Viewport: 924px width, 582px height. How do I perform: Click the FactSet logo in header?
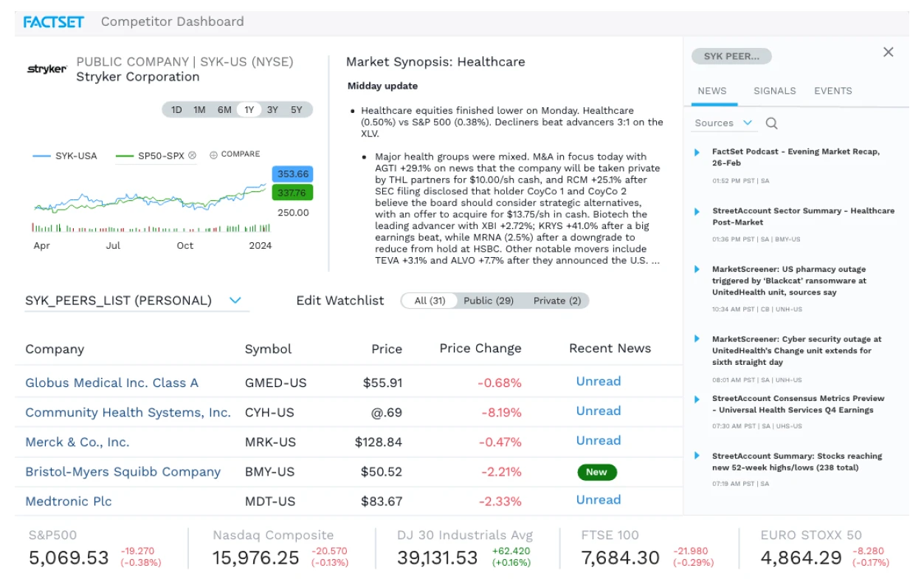click(53, 21)
